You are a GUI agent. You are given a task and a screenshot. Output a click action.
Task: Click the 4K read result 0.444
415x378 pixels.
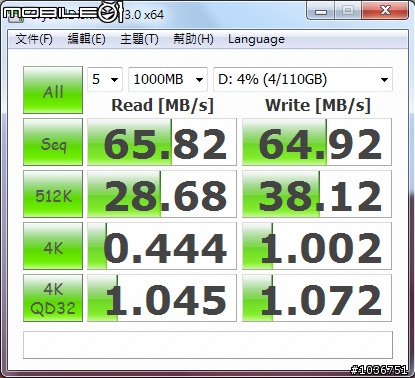(x=162, y=246)
